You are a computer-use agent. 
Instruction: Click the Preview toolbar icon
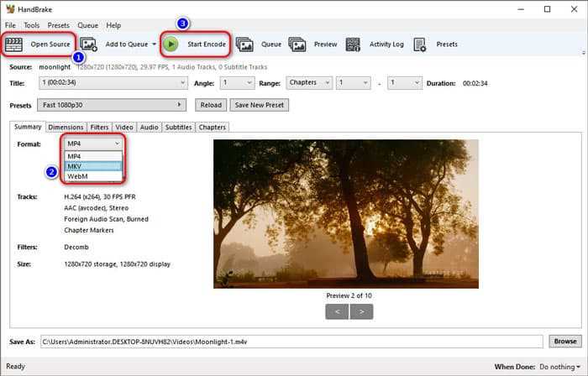click(297, 44)
